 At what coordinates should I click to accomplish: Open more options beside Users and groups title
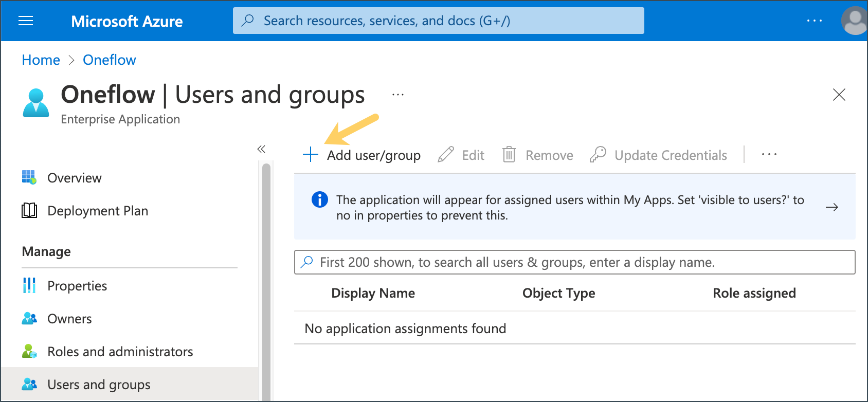398,95
